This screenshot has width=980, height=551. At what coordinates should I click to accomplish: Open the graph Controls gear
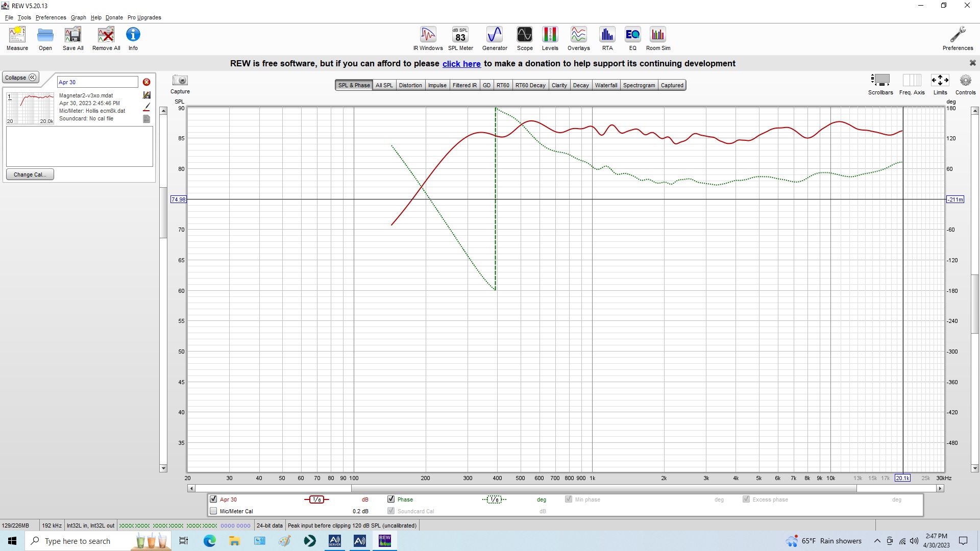tap(965, 81)
